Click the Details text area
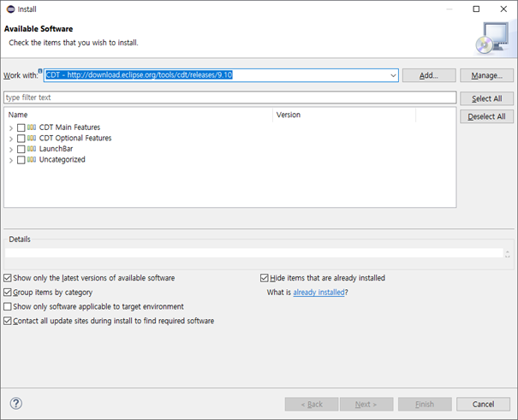Image resolution: width=518 pixels, height=420 pixels. coord(253,253)
